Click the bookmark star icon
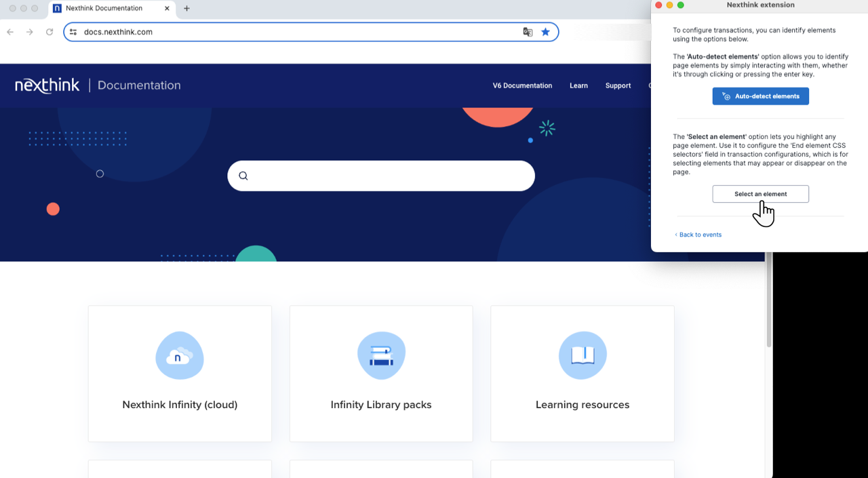The height and width of the screenshot is (478, 868). (545, 32)
